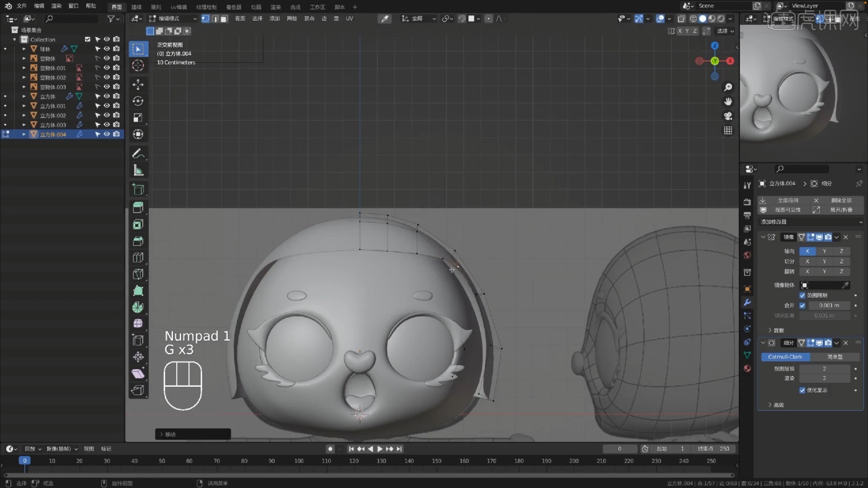Select the Shrink/Fatten tool
This screenshot has height=488, width=868.
click(x=138, y=357)
